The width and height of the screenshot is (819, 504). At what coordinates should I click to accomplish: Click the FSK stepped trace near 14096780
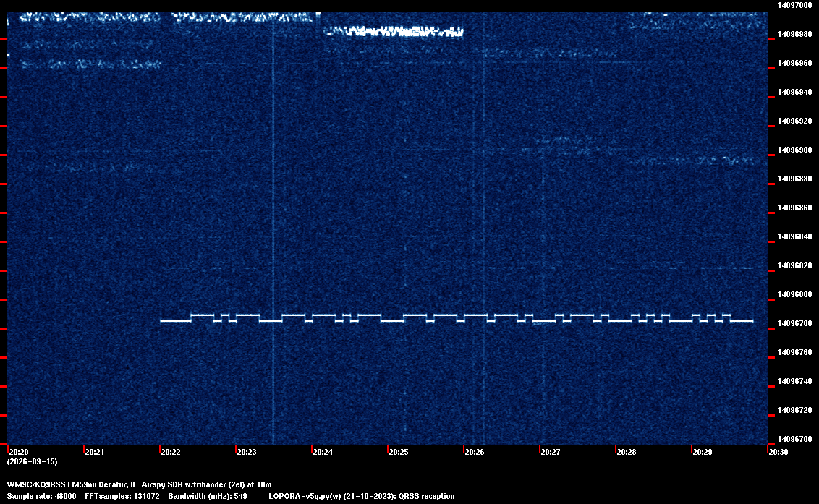coord(457,318)
